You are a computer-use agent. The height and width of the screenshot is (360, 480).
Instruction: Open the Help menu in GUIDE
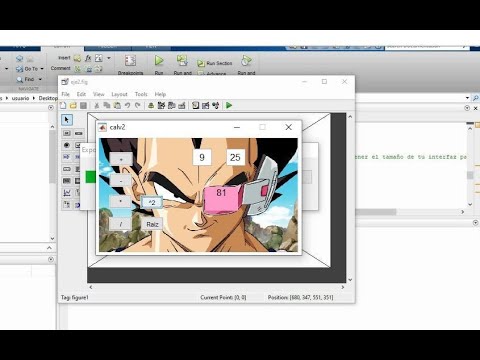[160, 94]
